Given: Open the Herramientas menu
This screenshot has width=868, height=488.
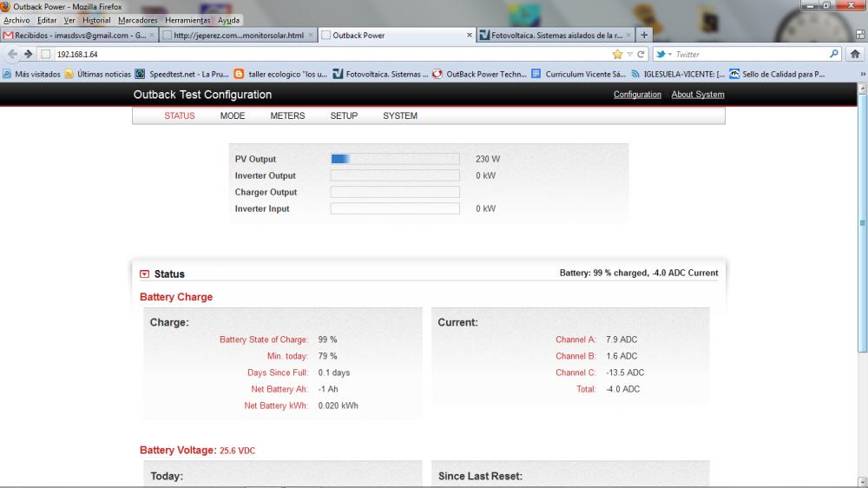Looking at the screenshot, I should [x=187, y=20].
